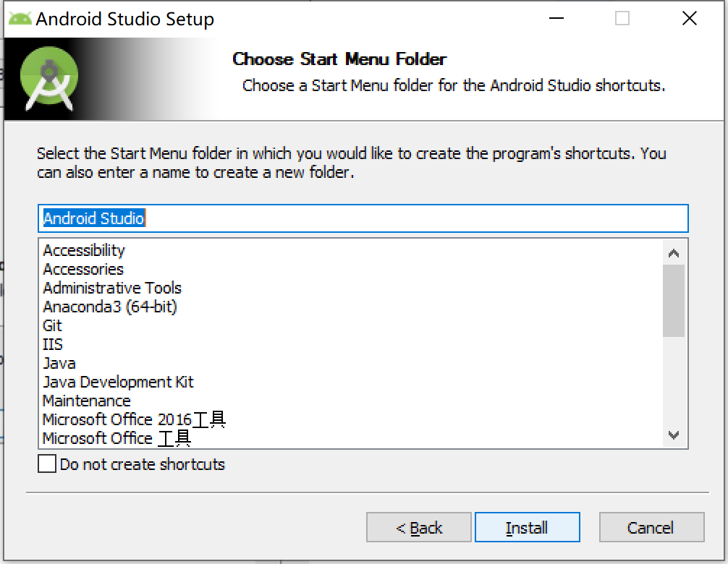Pick the Java Development Kit folder
This screenshot has width=728, height=564.
118,382
